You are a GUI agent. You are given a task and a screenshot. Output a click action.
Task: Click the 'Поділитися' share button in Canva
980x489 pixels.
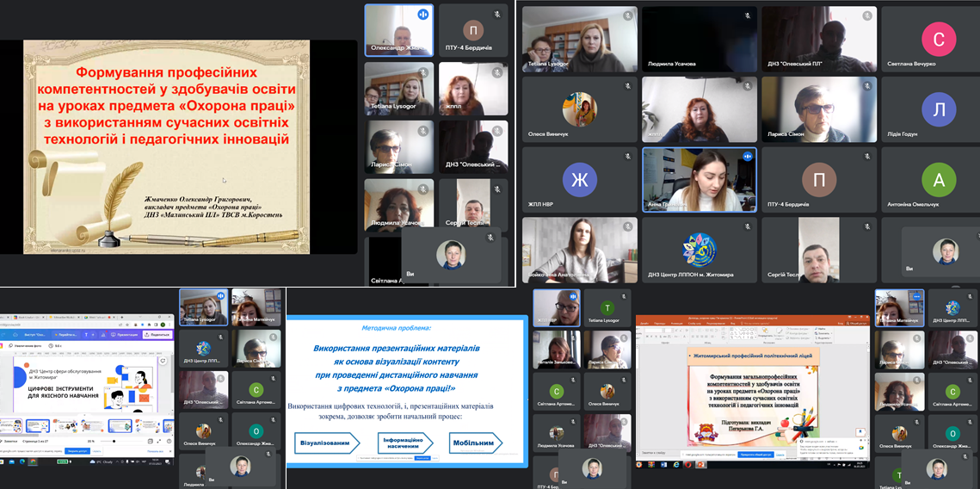157,334
